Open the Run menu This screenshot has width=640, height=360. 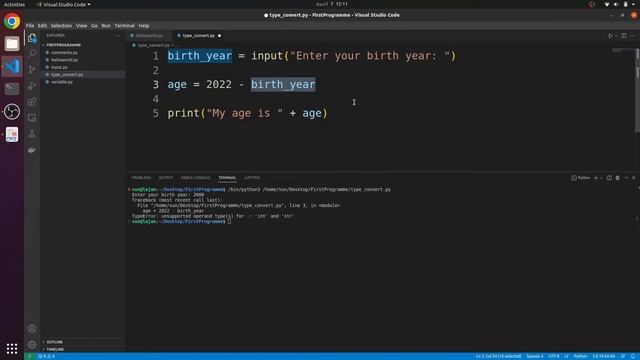point(106,26)
